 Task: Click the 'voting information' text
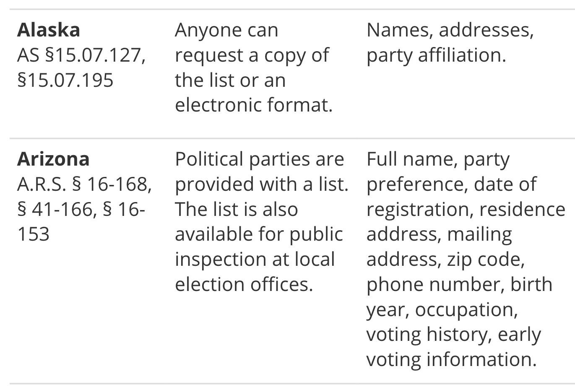(x=451, y=359)
